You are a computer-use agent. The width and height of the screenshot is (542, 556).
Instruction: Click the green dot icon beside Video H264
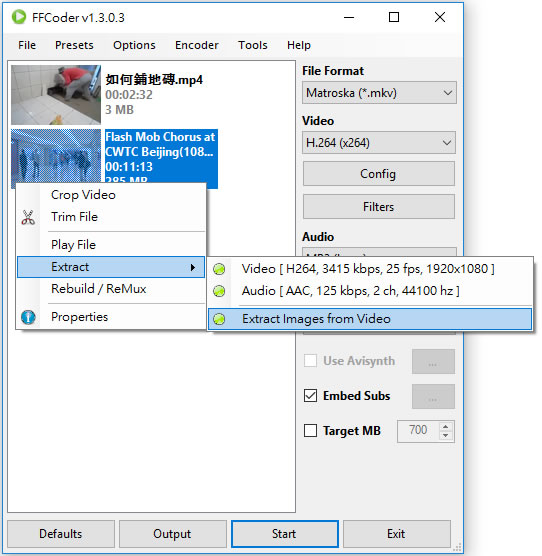pos(219,269)
